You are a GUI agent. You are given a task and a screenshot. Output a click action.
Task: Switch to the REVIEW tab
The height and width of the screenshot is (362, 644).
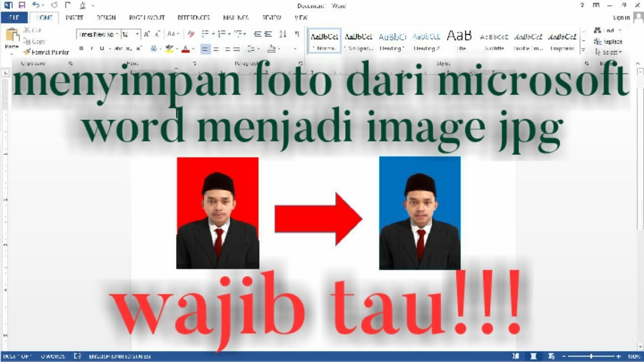click(272, 17)
